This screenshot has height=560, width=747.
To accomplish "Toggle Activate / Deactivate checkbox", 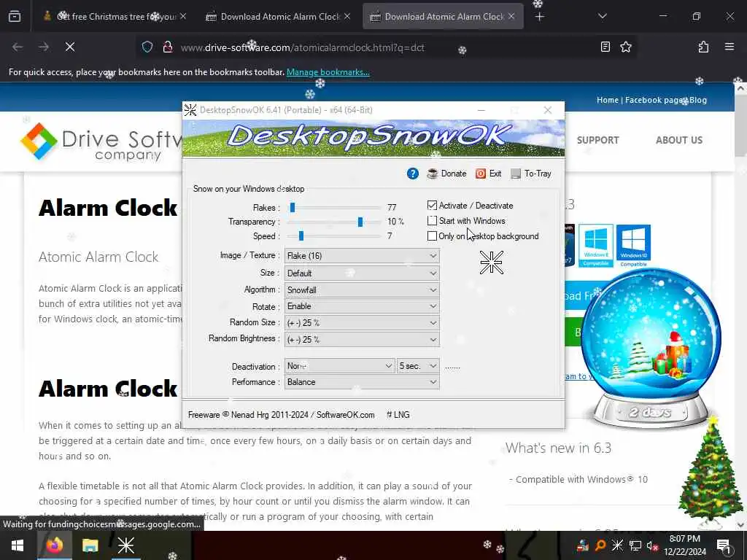I will click(432, 206).
